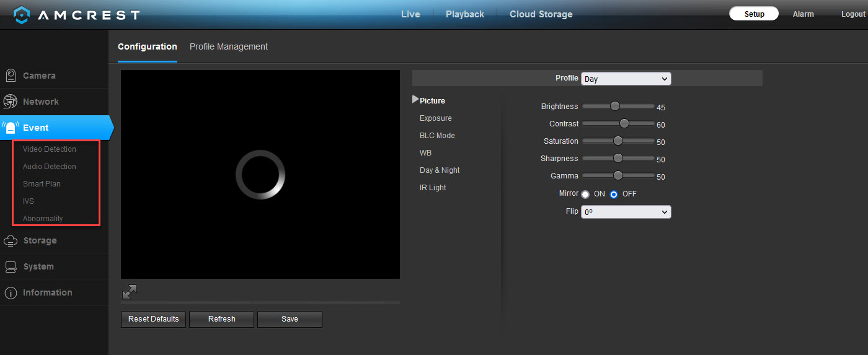The height and width of the screenshot is (355, 868).
Task: Adjust the Gamma slider
Action: coord(618,175)
